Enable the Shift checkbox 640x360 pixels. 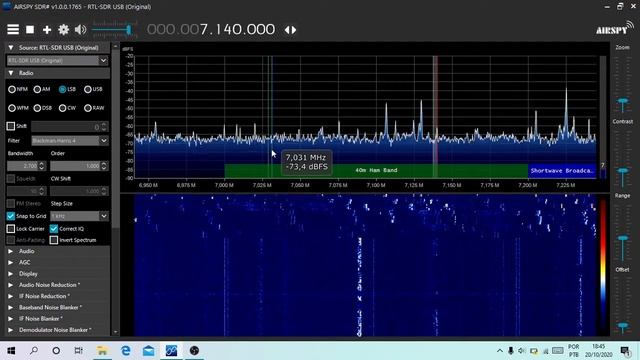coord(11,126)
